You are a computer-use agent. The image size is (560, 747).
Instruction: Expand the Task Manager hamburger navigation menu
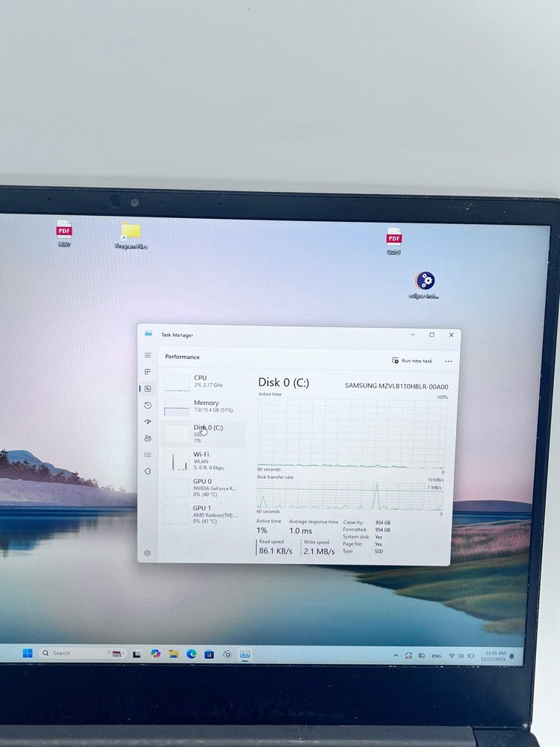pos(148,356)
